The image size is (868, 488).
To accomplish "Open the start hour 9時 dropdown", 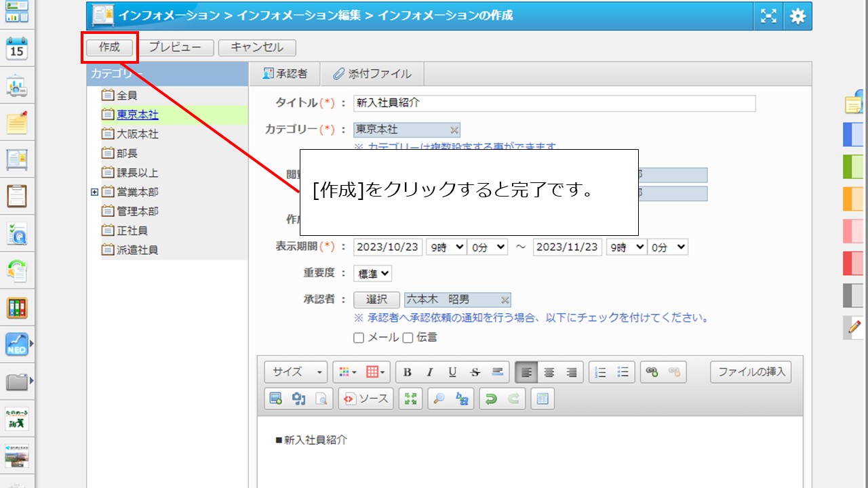I will click(446, 247).
